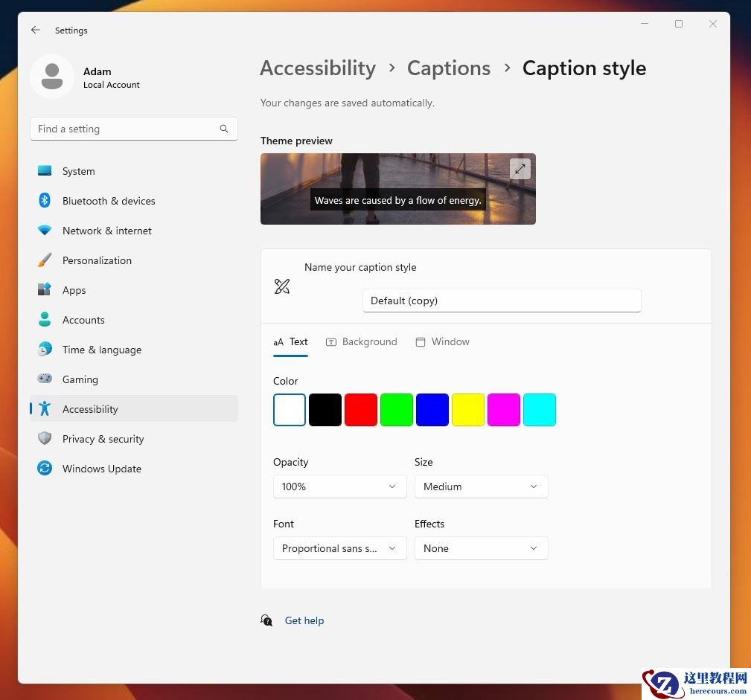
Task: Select the Accounts section
Action: click(83, 320)
